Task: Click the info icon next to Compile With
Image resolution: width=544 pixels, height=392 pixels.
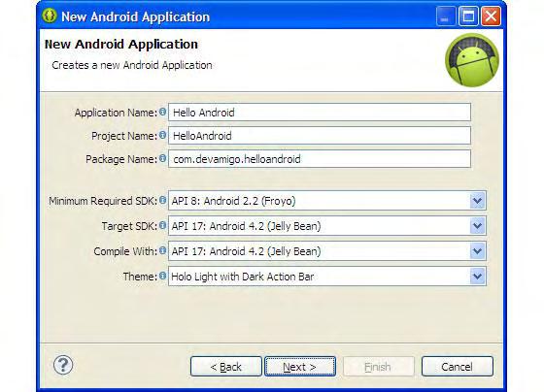Action: pos(162,250)
